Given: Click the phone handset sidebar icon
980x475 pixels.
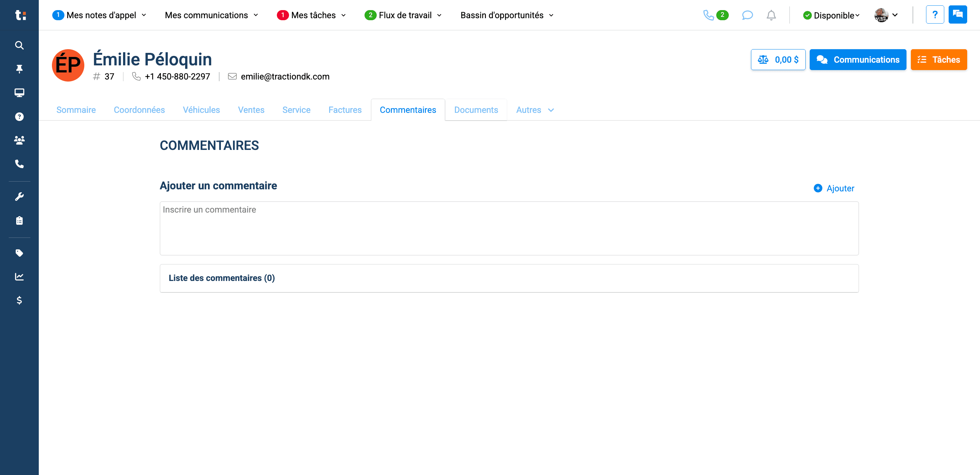Looking at the screenshot, I should [x=19, y=164].
